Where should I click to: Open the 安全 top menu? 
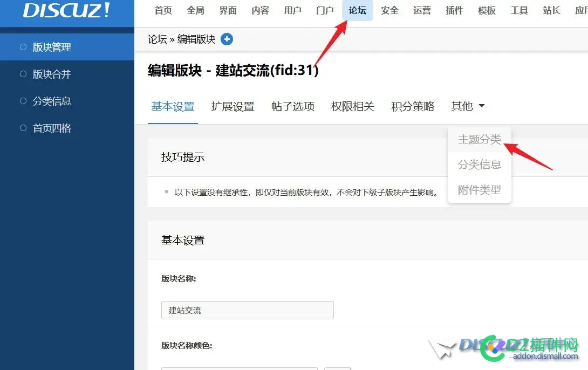coord(389,10)
